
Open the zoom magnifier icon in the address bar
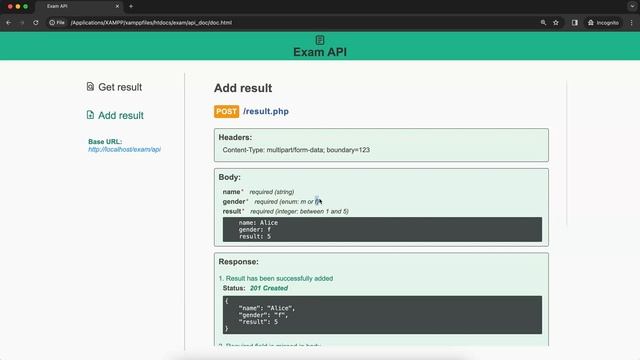(543, 23)
